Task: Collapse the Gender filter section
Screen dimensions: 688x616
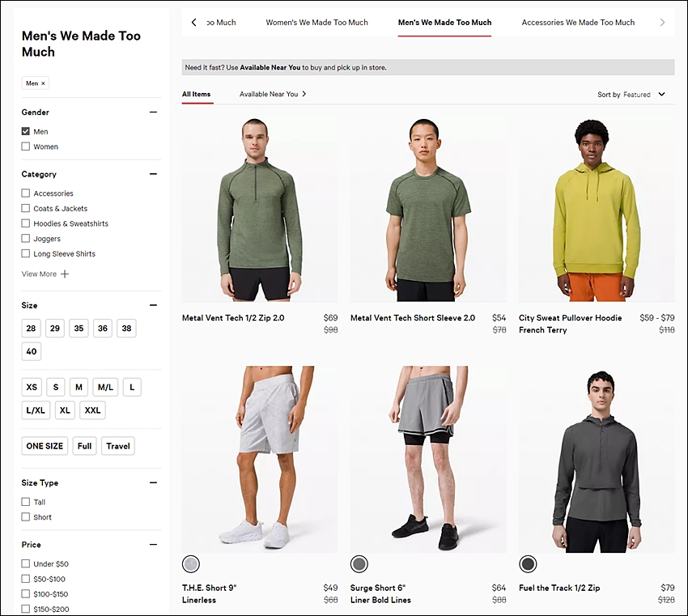Action: [153, 113]
